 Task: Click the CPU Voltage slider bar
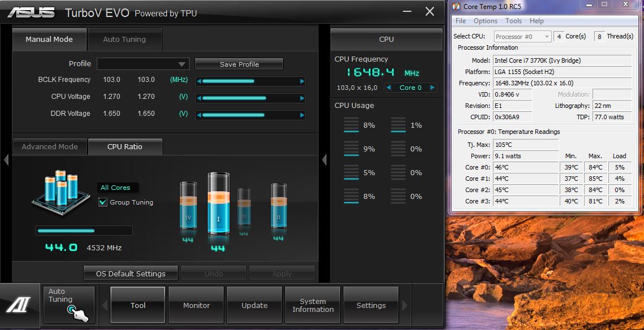251,98
